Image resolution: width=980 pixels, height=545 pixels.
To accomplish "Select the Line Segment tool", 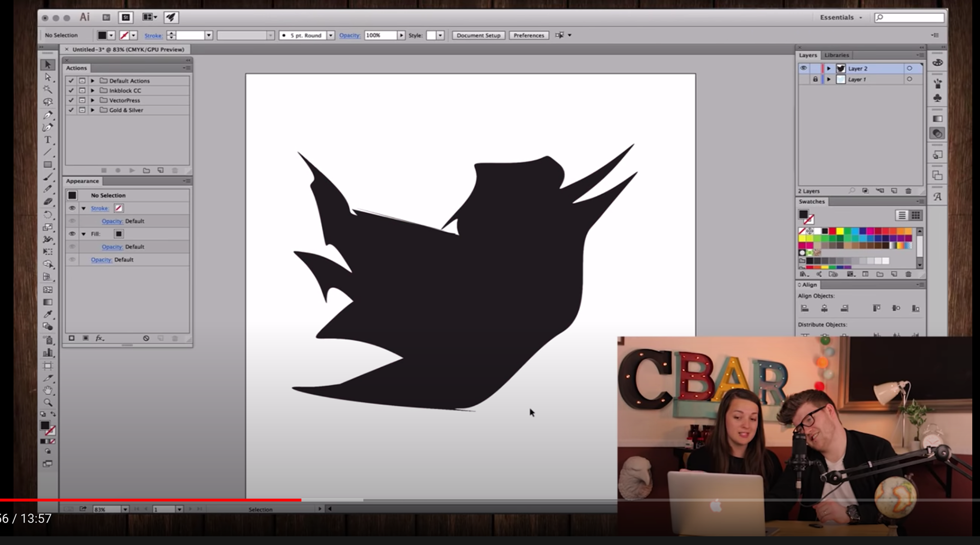I will [47, 152].
